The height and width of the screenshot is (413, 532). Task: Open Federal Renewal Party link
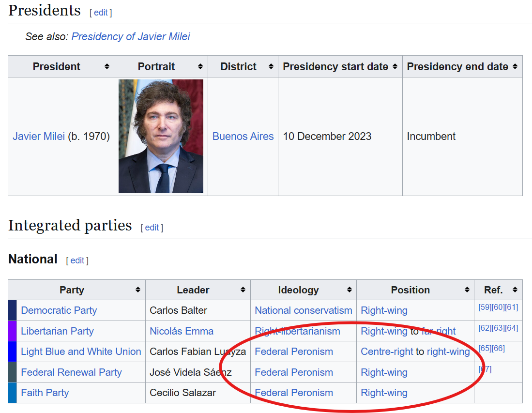71,372
